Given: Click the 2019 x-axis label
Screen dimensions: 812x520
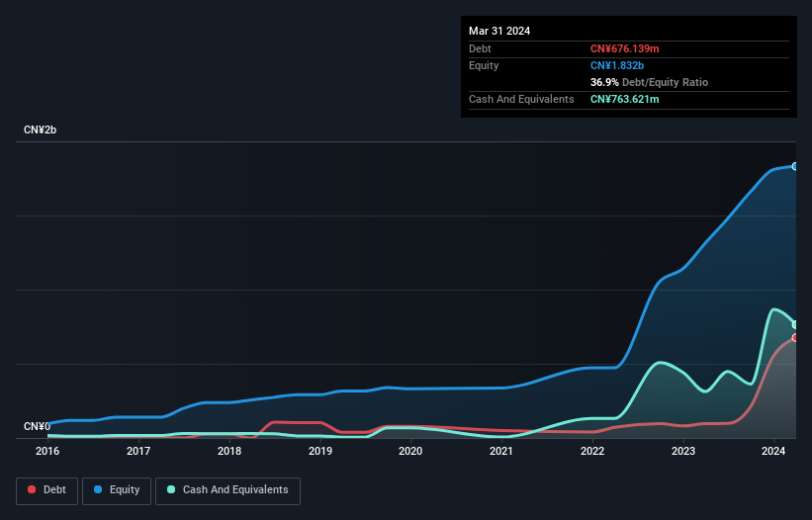Looking at the screenshot, I should [x=320, y=451].
